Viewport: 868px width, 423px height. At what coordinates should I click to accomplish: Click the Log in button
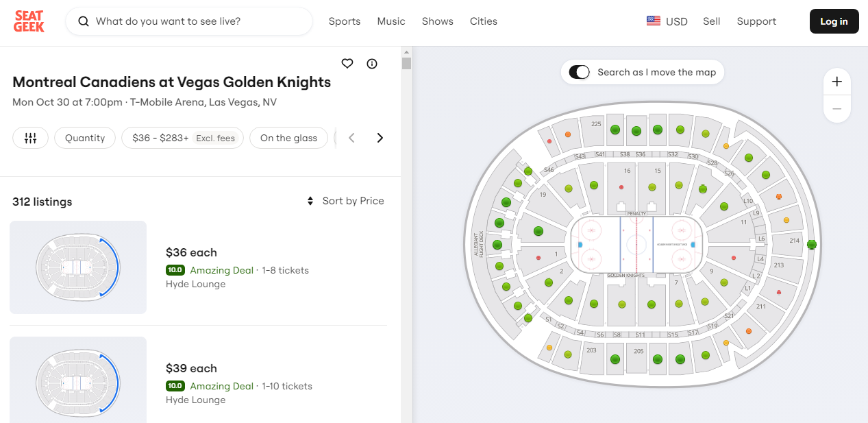[x=834, y=21]
